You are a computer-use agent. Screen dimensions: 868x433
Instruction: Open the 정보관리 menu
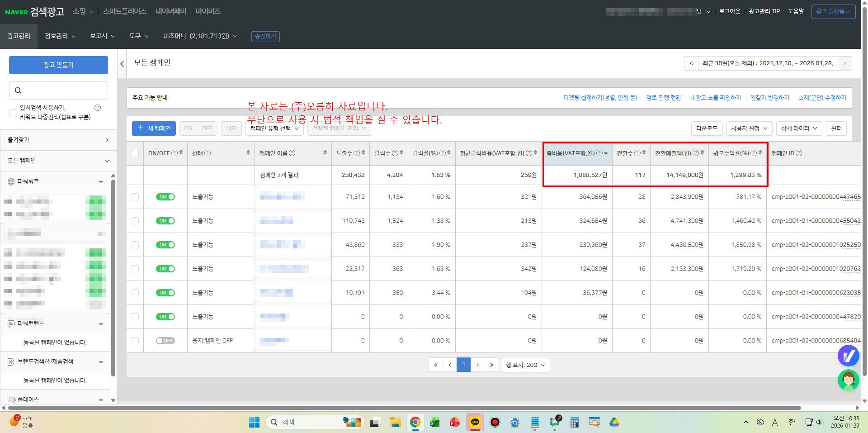click(60, 36)
